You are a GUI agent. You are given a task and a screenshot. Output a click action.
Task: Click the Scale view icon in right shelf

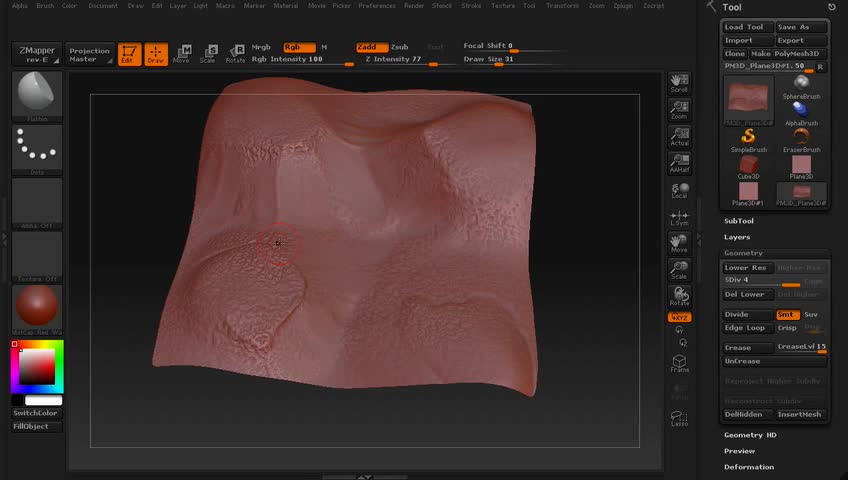[679, 270]
